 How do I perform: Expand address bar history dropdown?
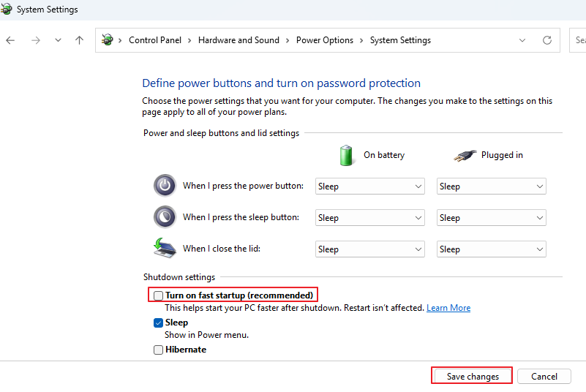tap(522, 40)
